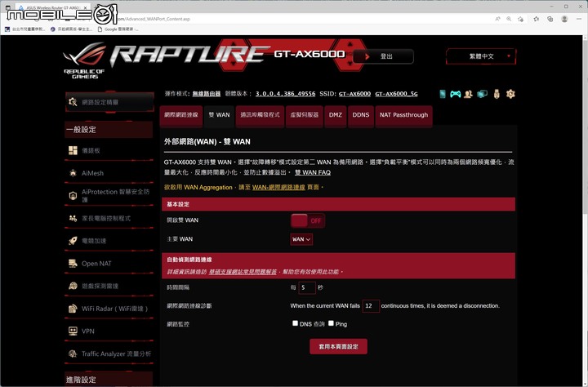
Task: Click browser Read Aloud icon in address bar
Action: [497, 19]
